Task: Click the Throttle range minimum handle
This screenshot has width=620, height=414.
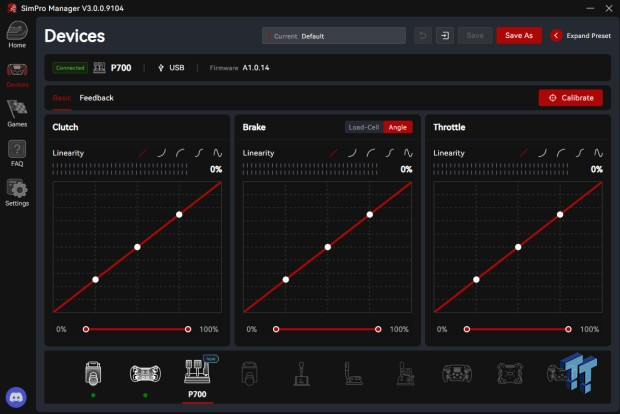Action: click(467, 329)
